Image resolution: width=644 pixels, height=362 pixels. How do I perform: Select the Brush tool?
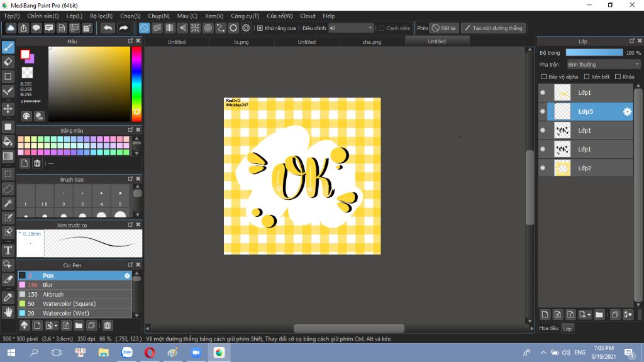coord(8,47)
